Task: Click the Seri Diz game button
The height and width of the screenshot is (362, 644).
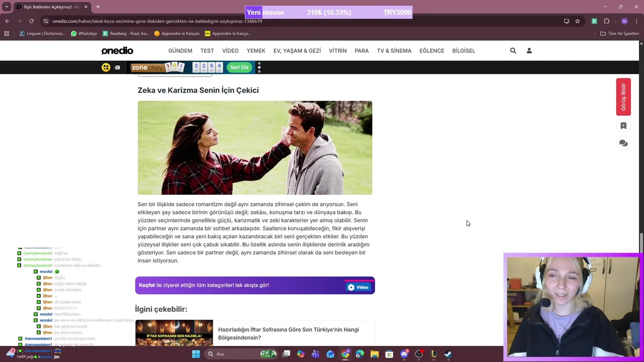Action: point(239,67)
